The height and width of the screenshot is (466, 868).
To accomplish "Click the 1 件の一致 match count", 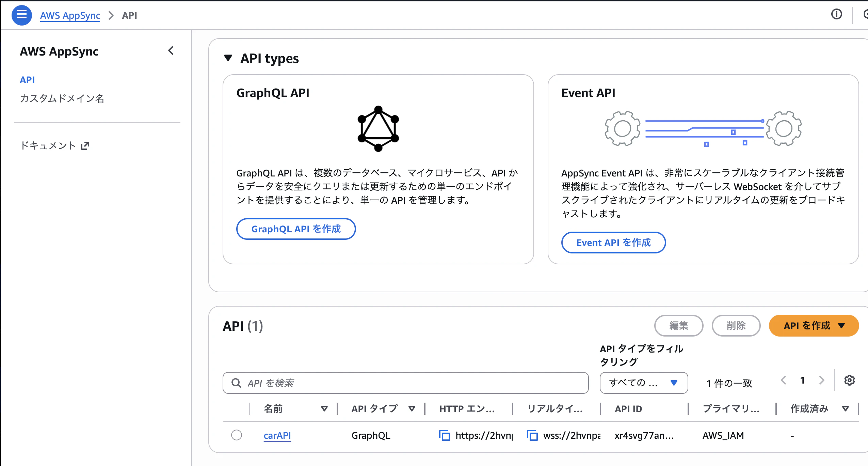I will point(729,383).
